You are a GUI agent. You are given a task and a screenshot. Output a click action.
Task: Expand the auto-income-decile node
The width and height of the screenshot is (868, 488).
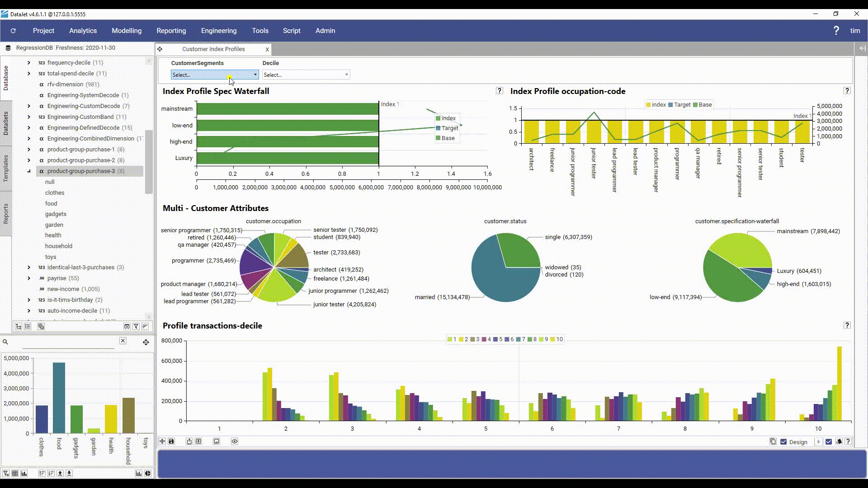tap(29, 311)
